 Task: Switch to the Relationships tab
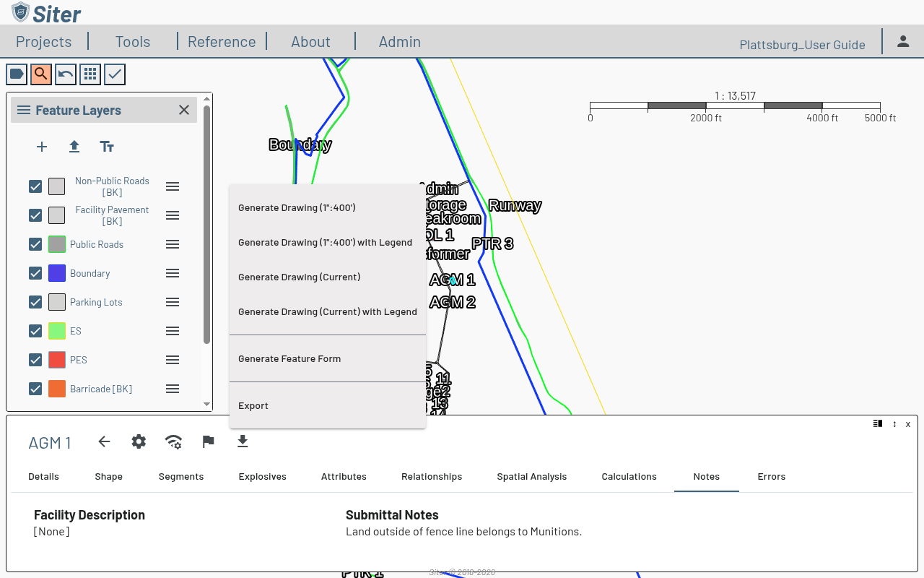(x=432, y=476)
